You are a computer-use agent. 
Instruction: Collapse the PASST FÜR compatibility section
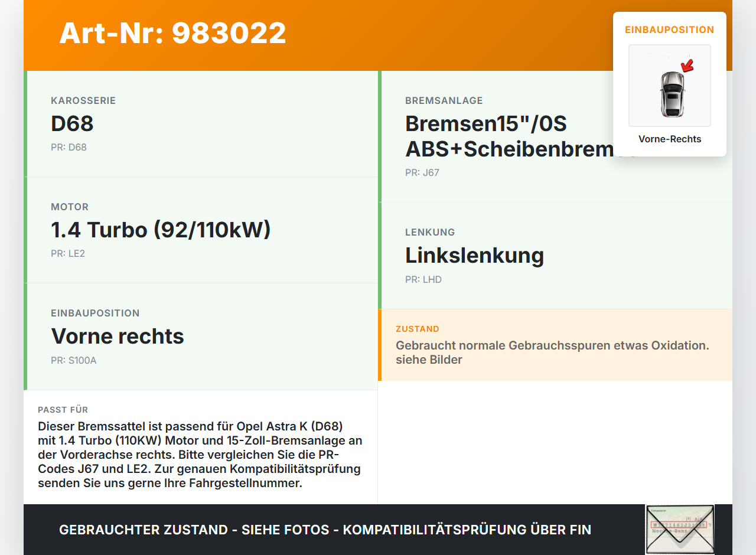[x=201, y=455]
